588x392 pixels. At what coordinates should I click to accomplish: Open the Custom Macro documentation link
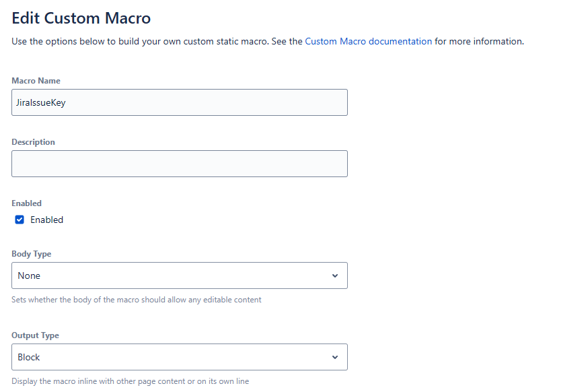click(368, 41)
